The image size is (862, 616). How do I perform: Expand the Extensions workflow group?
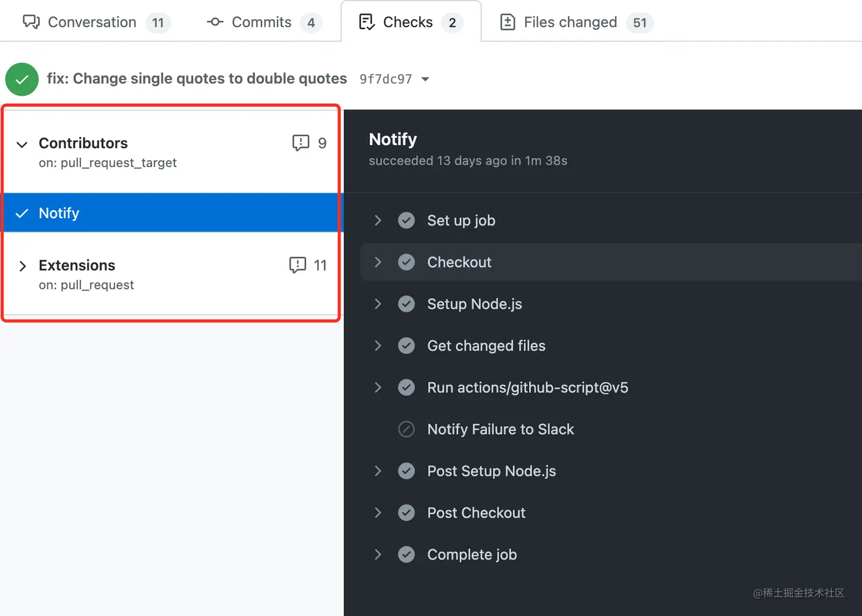(22, 266)
